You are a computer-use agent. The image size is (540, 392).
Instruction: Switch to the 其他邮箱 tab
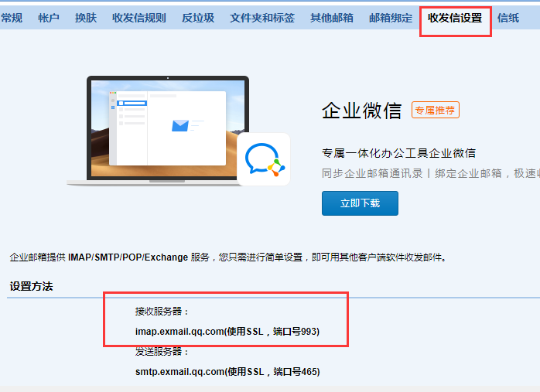point(332,18)
